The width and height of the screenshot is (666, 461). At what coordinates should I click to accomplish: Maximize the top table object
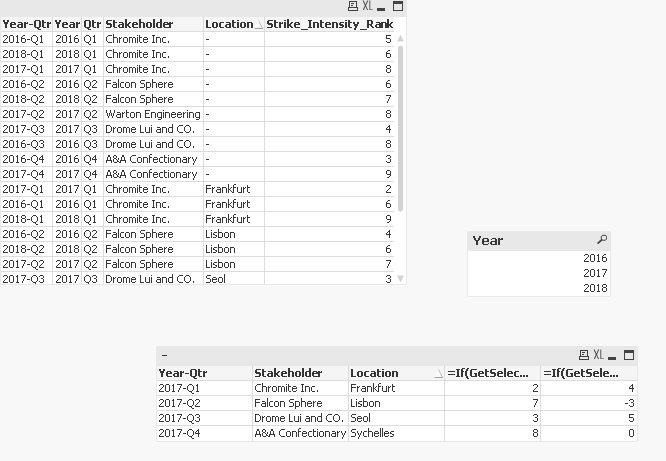click(398, 6)
